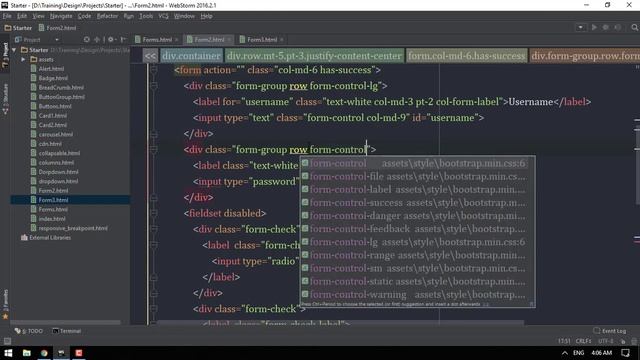640x360 pixels.
Task: Open the Tools menu
Action: coord(146,16)
